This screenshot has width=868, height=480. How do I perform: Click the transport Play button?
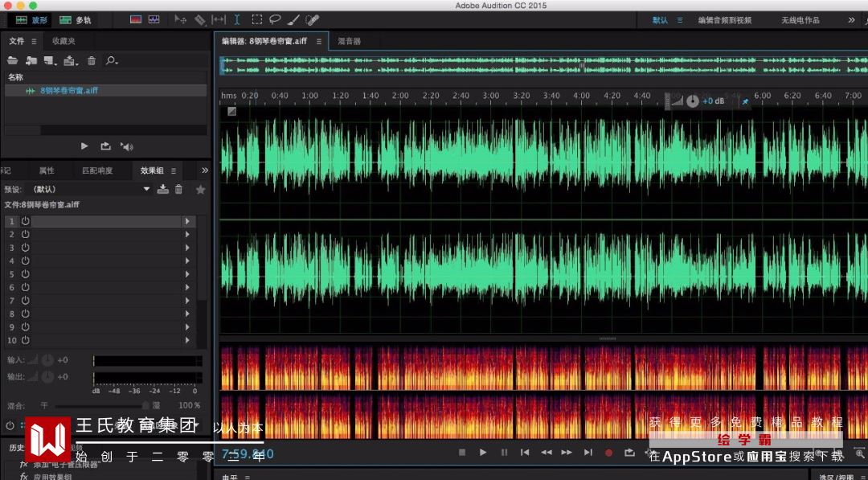[483, 453]
